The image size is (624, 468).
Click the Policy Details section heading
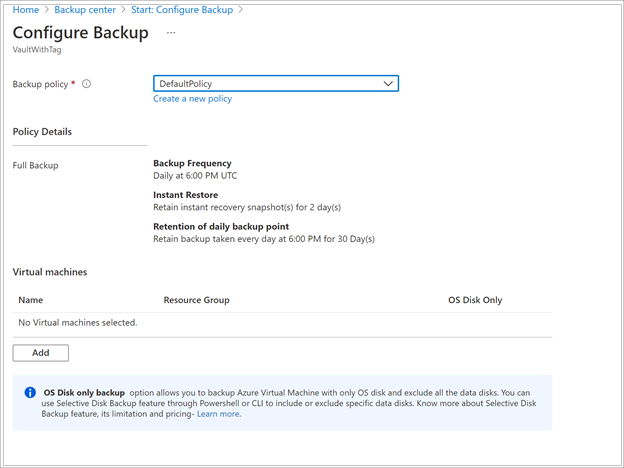42,131
